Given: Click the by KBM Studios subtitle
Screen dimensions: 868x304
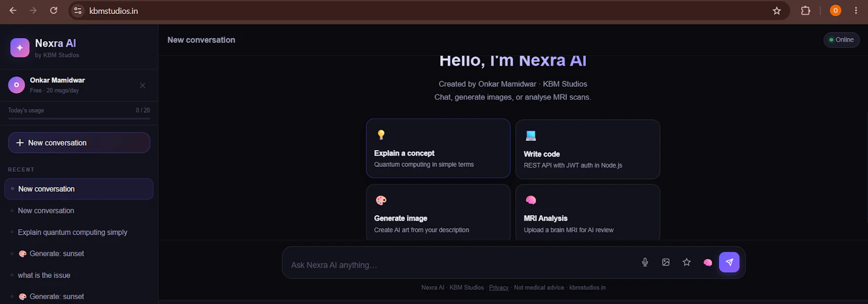Looking at the screenshot, I should pos(57,55).
